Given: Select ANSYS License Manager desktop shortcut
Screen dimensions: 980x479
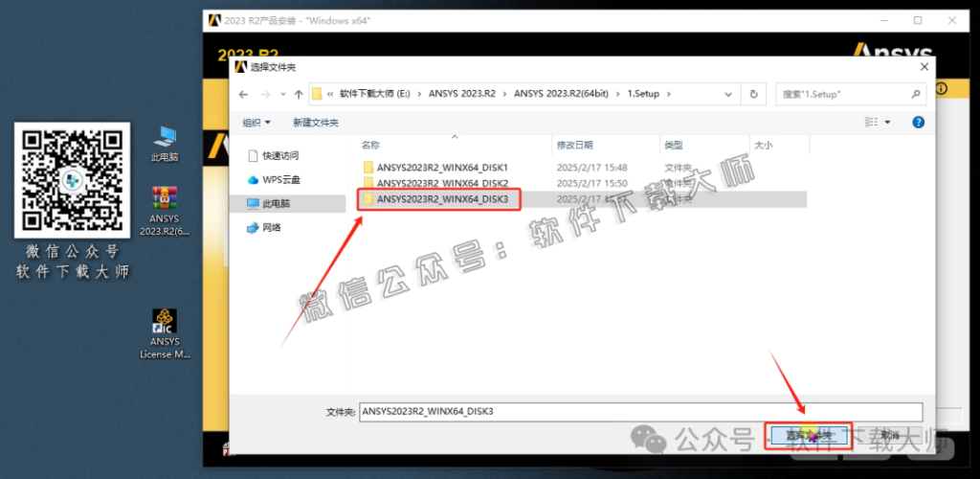Looking at the screenshot, I should [x=165, y=334].
